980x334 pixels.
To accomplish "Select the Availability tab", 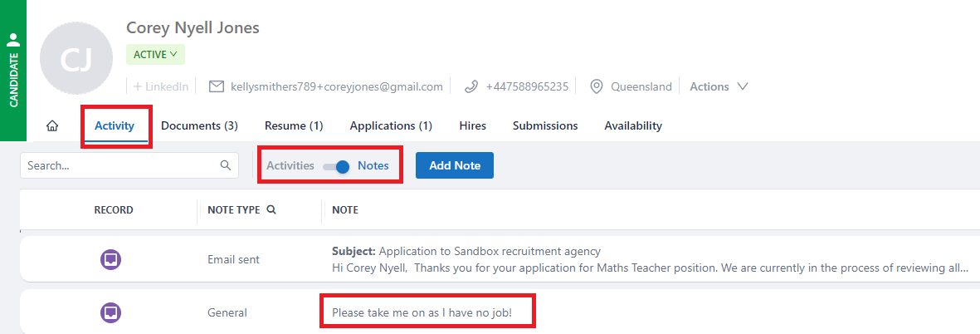I will coord(633,125).
